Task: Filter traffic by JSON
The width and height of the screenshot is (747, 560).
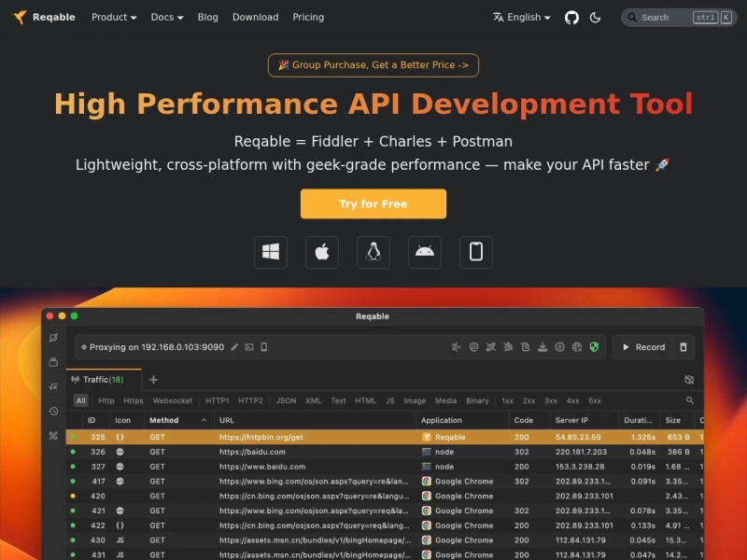Action: (x=287, y=400)
